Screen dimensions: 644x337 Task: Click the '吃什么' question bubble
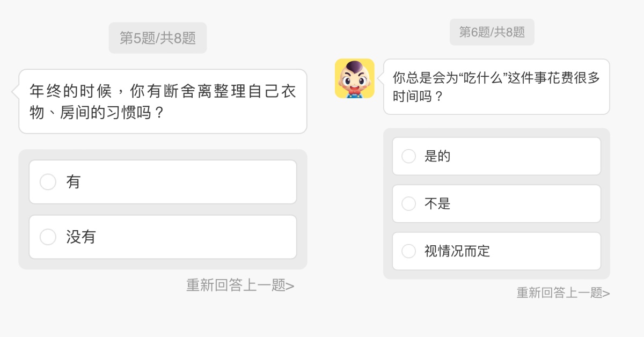496,86
